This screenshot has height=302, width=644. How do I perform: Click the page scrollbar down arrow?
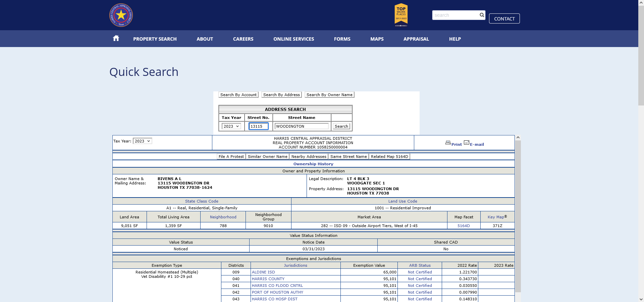pyautogui.click(x=641, y=299)
